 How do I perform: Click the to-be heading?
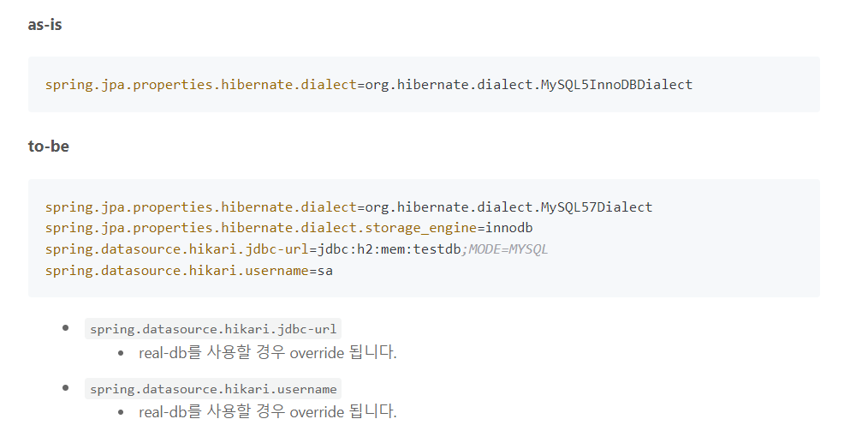(x=49, y=147)
